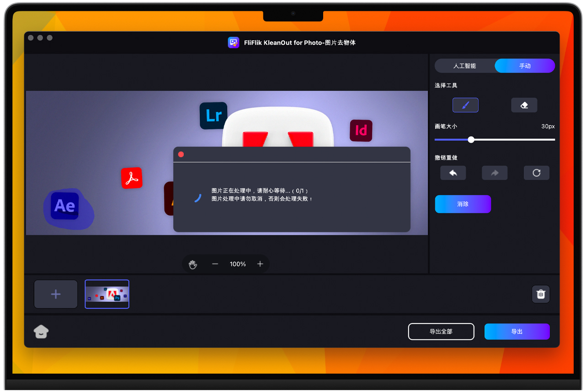
Task: Click the reset refresh icon
Action: tap(537, 173)
